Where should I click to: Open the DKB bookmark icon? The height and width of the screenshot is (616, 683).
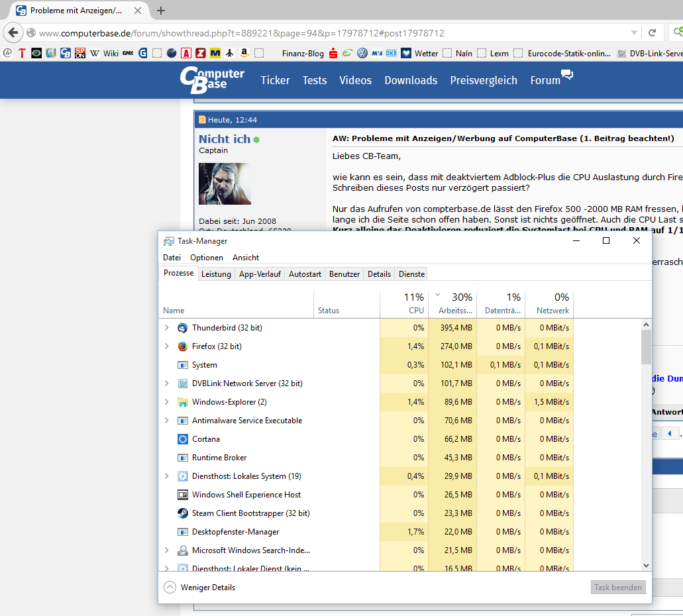pyautogui.click(x=391, y=53)
